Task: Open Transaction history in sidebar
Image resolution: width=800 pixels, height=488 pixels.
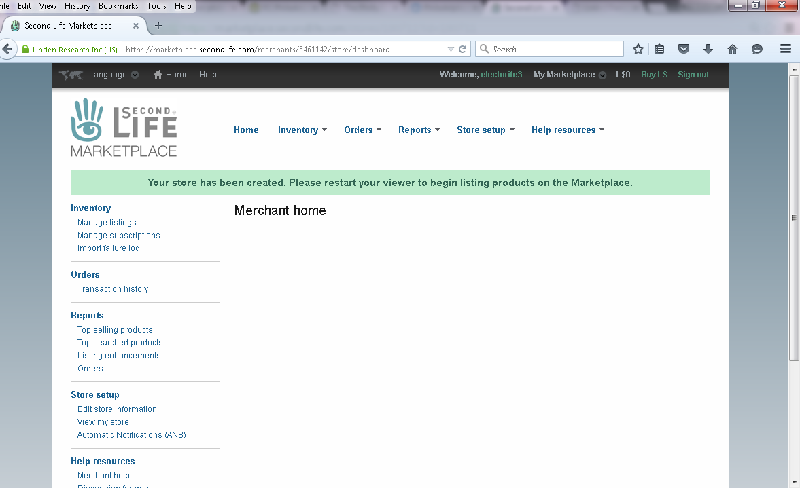Action: (114, 289)
